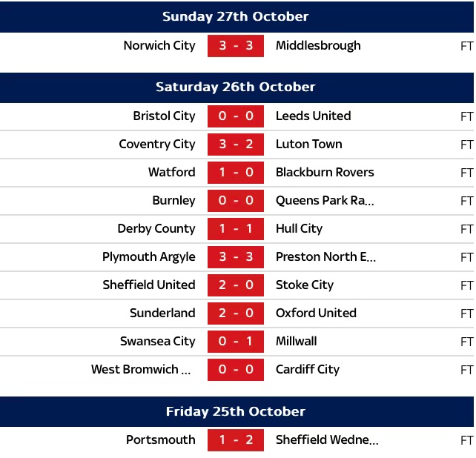Click the Sunderland 2-0 score box
Image resolution: width=476 pixels, height=458 pixels.
tap(236, 313)
